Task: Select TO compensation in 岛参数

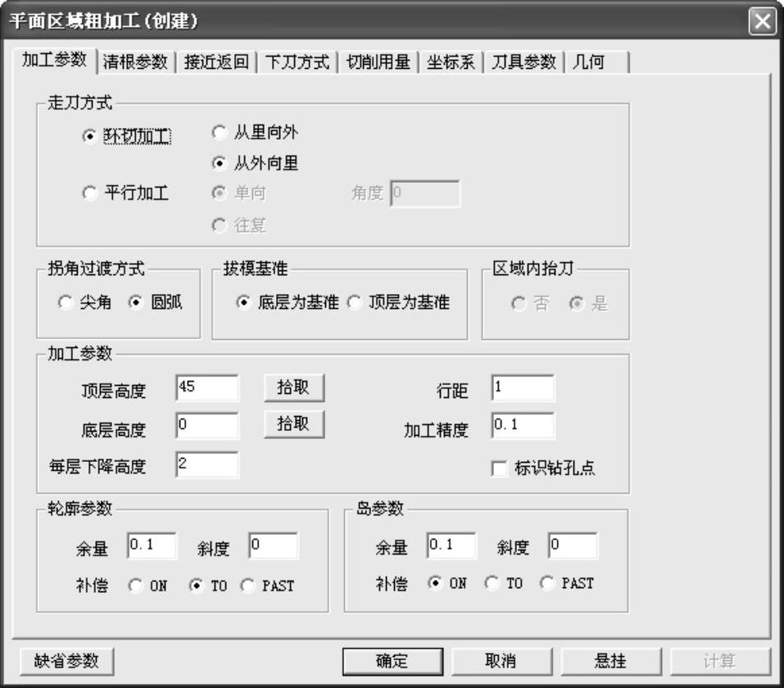Action: click(492, 584)
